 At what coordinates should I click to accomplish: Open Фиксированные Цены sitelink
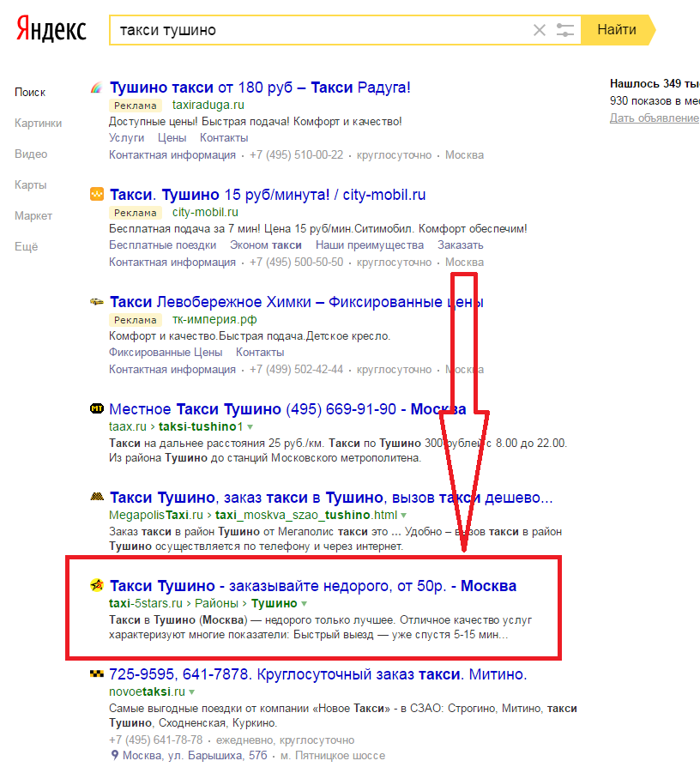pyautogui.click(x=166, y=353)
